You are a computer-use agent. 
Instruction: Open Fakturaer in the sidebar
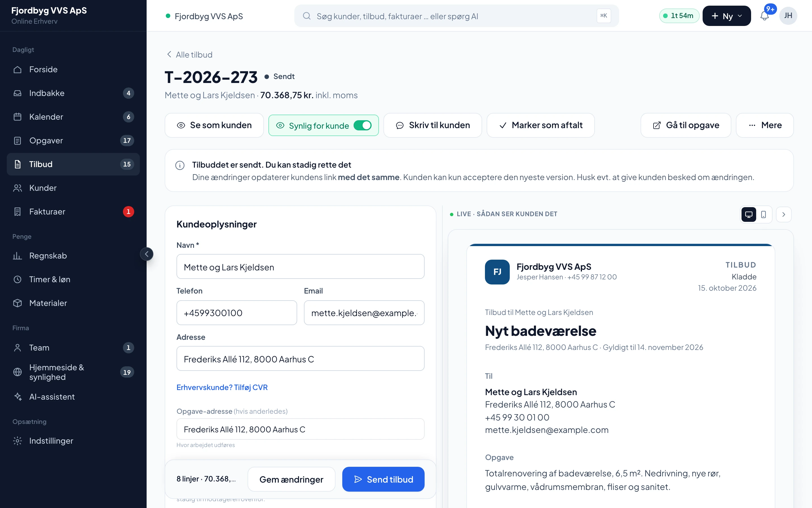click(73, 212)
